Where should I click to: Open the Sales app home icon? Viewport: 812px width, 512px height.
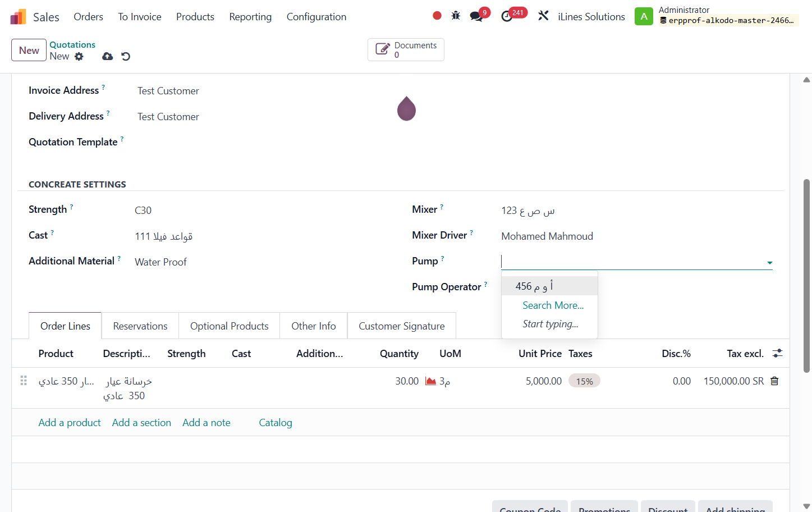click(18, 17)
